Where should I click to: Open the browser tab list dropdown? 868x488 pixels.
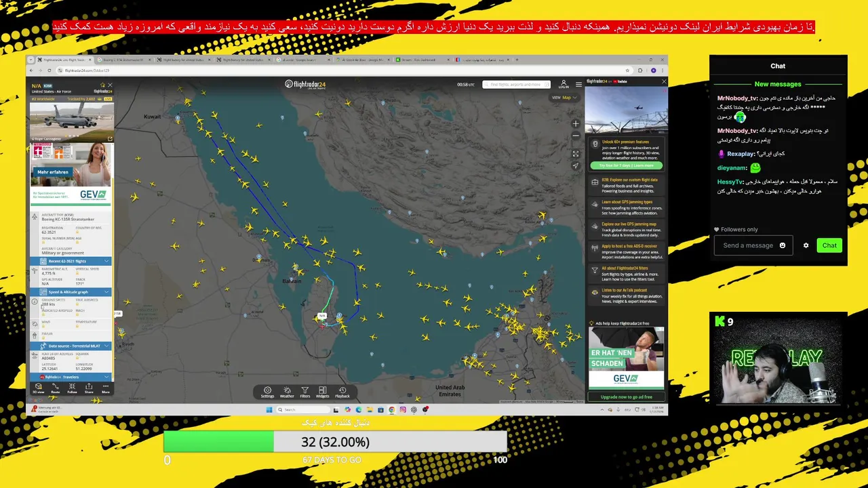31,60
